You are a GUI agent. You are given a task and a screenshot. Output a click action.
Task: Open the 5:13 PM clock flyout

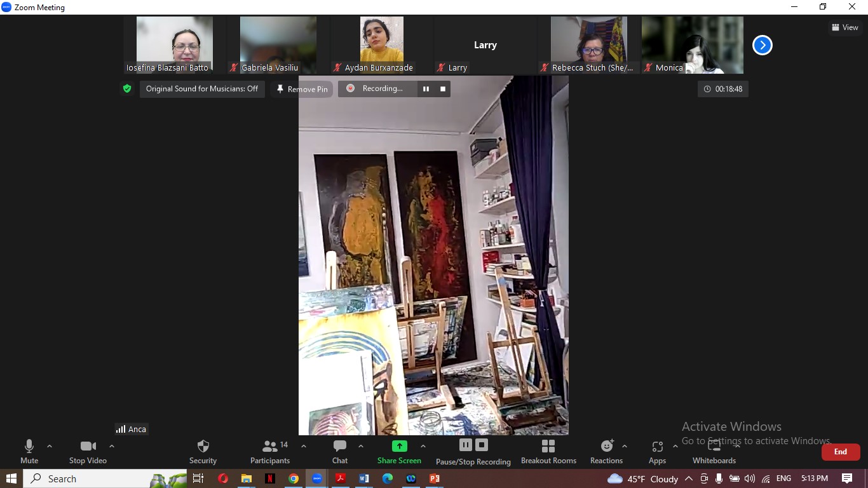[x=815, y=478]
